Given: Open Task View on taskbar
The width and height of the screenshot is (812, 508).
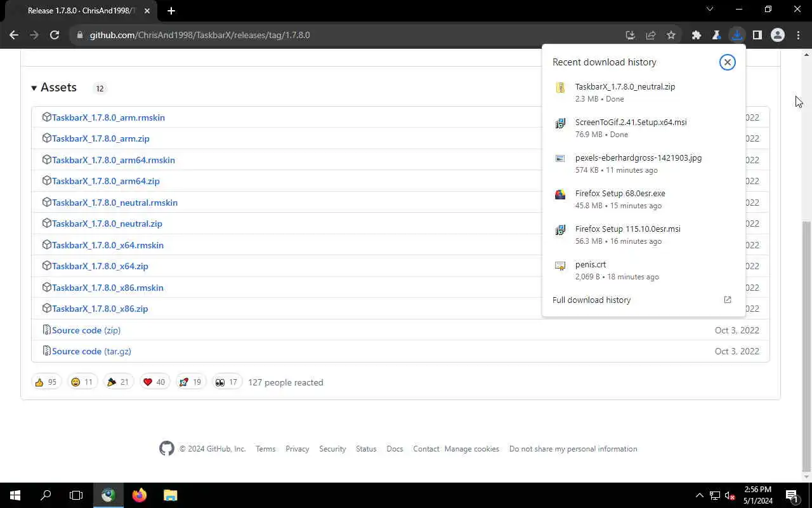Looking at the screenshot, I should (76, 495).
